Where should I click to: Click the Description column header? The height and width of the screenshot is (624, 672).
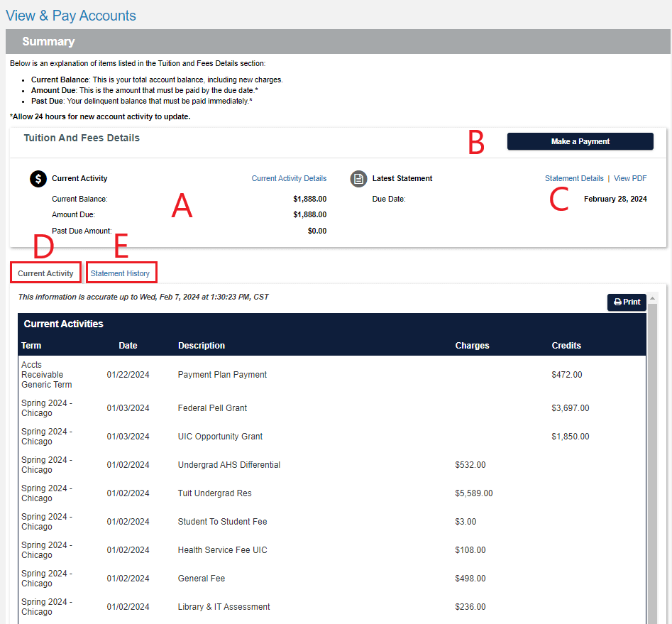[x=202, y=346]
